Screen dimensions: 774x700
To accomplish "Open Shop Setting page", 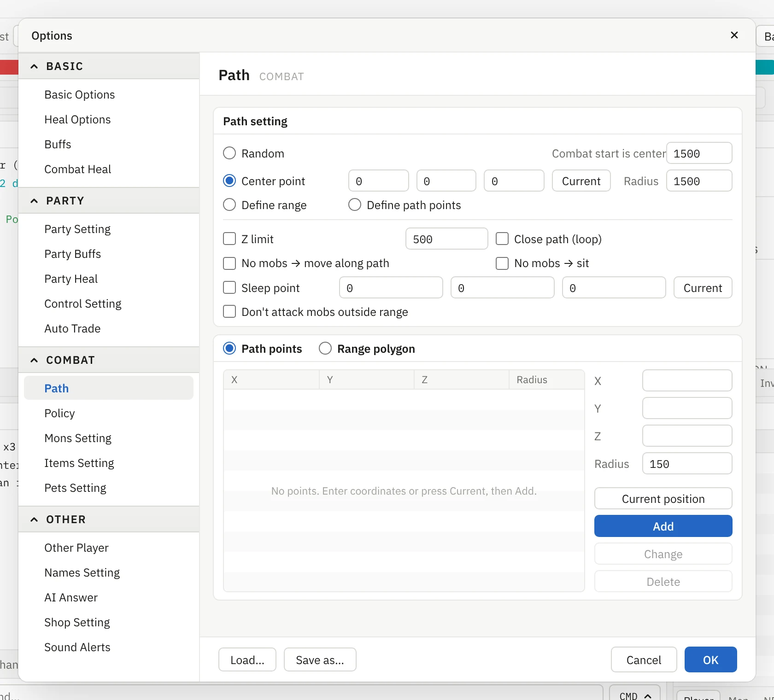I will coord(109,622).
